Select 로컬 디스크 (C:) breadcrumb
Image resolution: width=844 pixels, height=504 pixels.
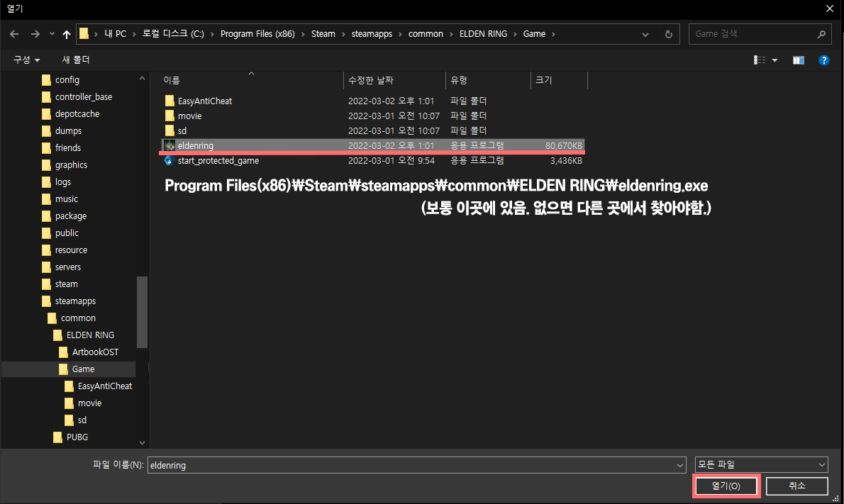point(173,34)
